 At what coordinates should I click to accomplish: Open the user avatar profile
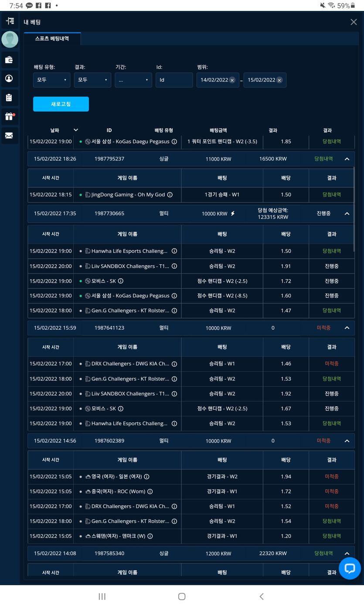10,40
